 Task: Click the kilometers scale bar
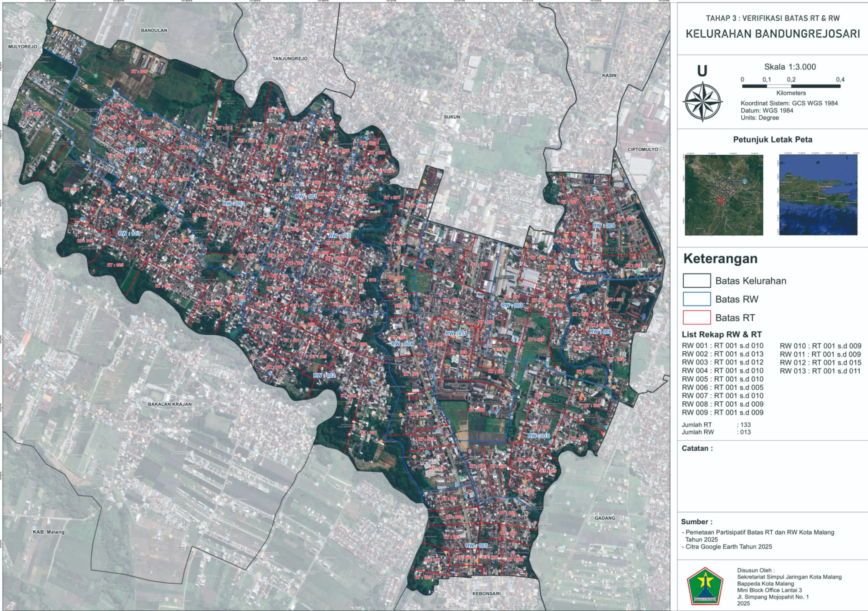791,86
